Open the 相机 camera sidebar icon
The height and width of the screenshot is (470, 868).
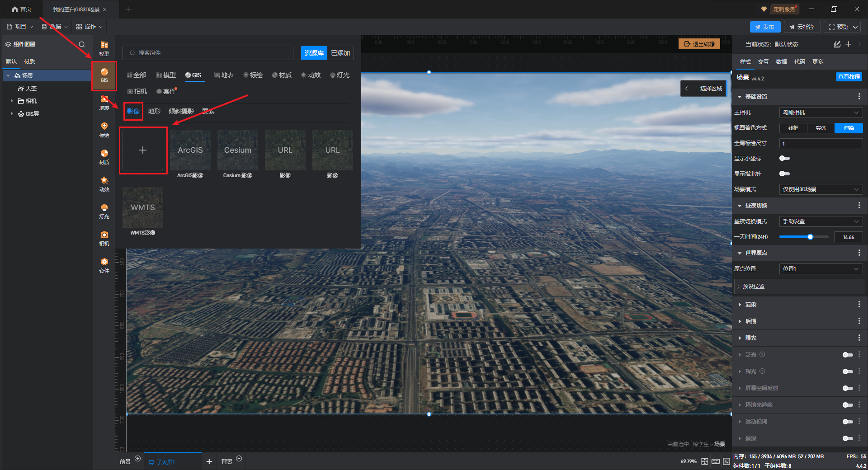click(104, 238)
